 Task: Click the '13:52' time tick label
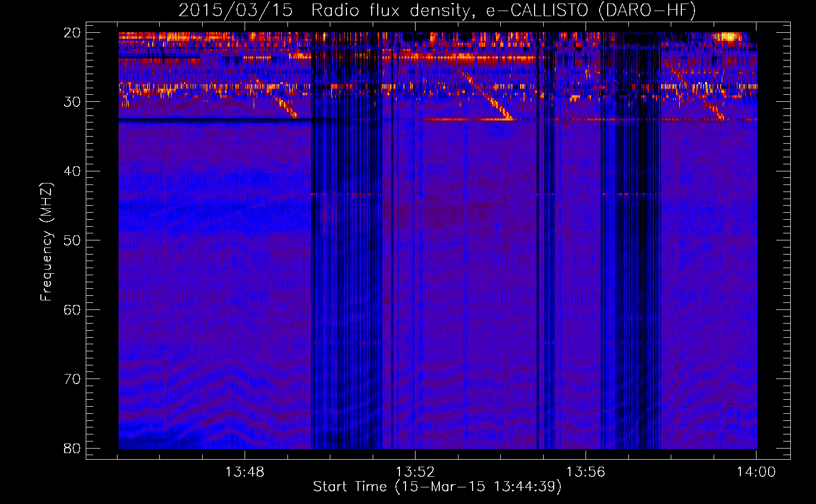pyautogui.click(x=415, y=472)
